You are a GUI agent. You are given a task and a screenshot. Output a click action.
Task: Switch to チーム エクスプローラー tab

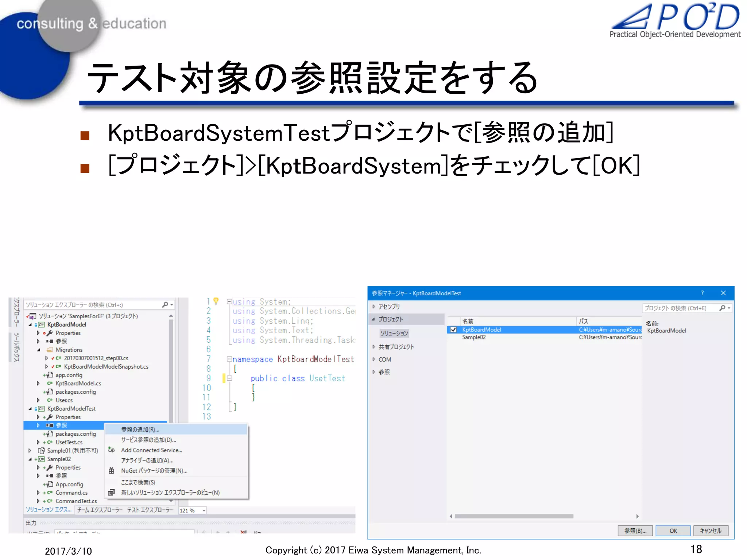point(100,510)
